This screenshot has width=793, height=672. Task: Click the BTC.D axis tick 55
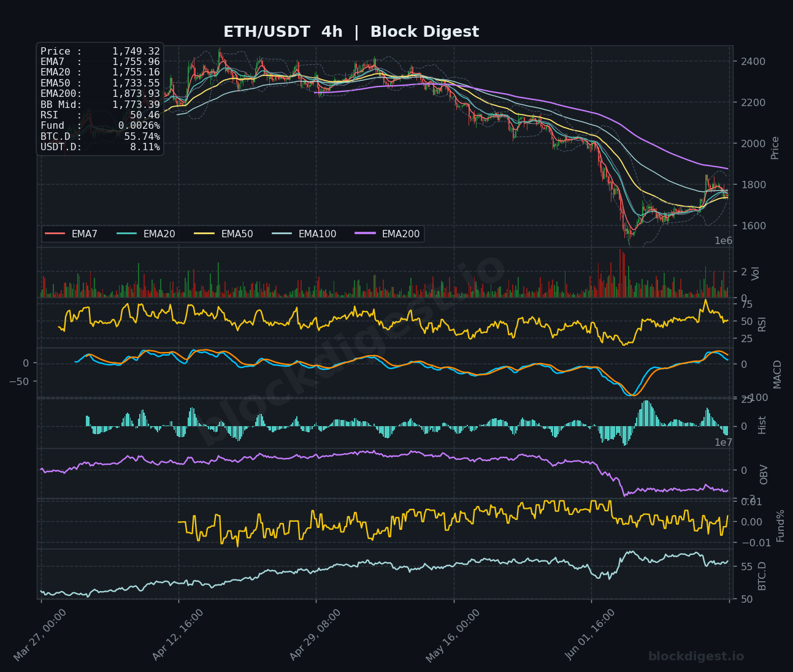tap(746, 567)
